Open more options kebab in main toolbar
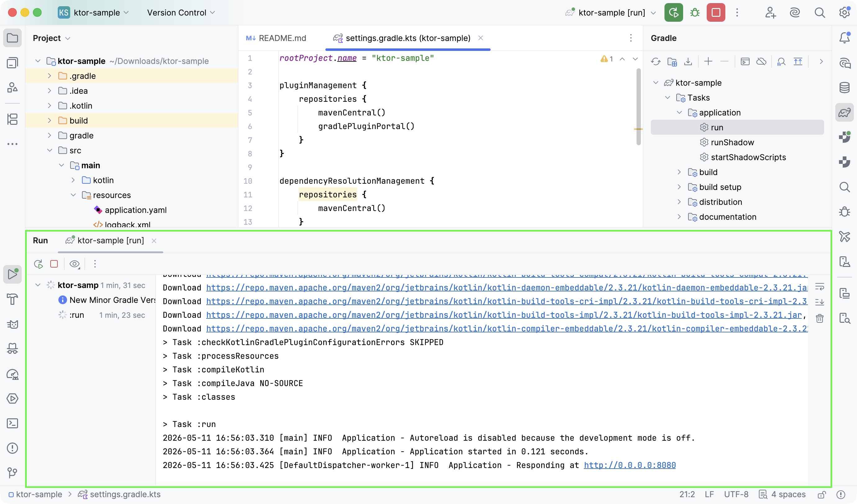The height and width of the screenshot is (504, 857). coord(737,13)
